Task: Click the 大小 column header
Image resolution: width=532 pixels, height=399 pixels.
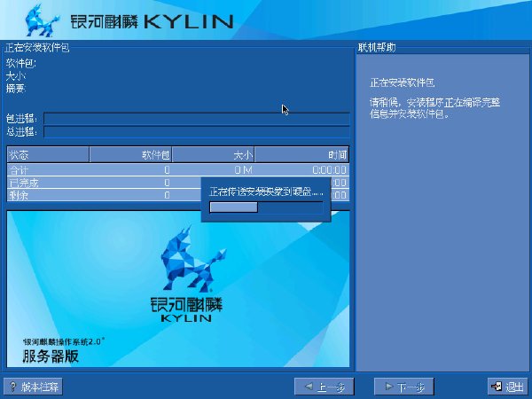Action: (214, 154)
